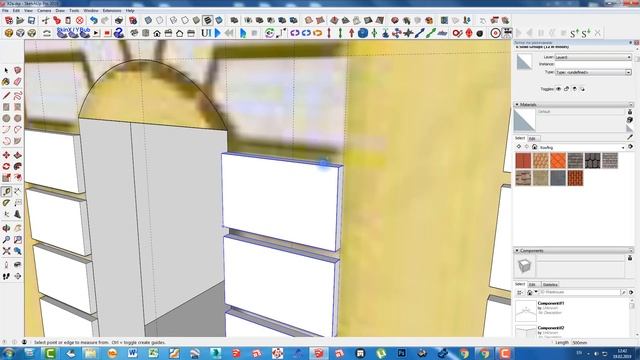
Task: Click the Print icon in toolbar
Action: point(119,20)
